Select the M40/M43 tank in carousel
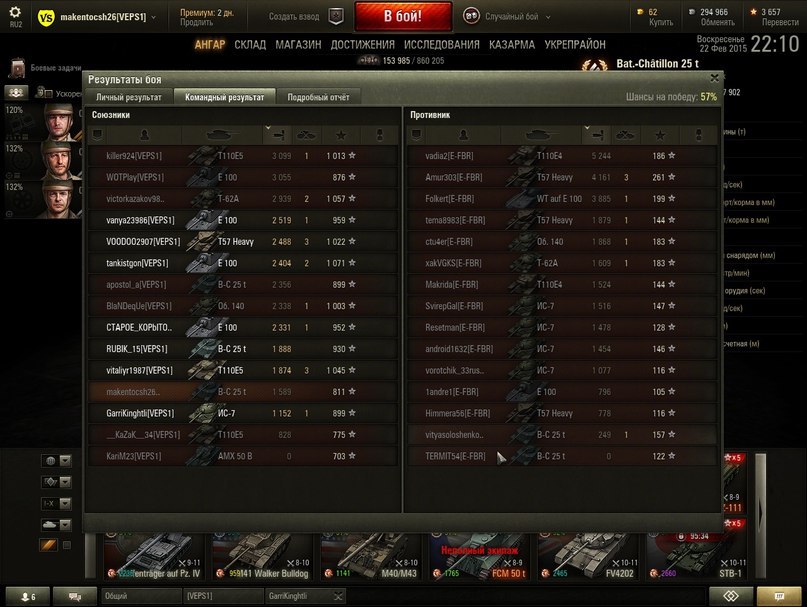 click(x=371, y=556)
